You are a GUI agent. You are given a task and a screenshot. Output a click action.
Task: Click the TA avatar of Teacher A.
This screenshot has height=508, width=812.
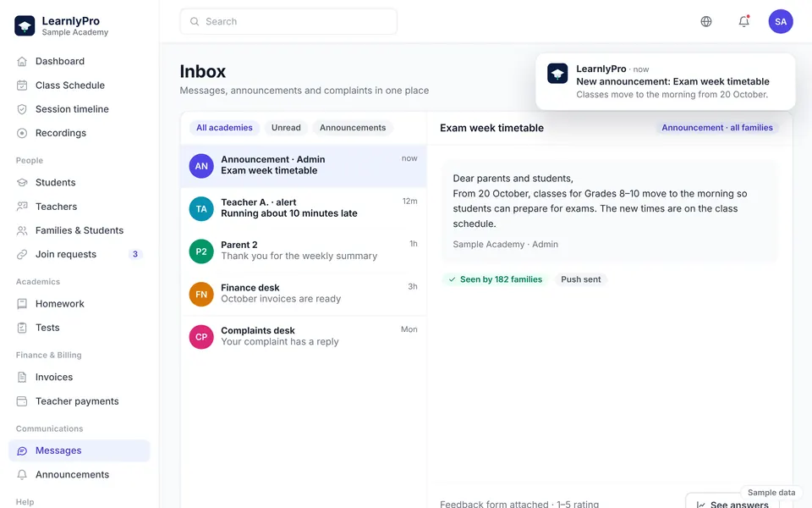click(201, 209)
